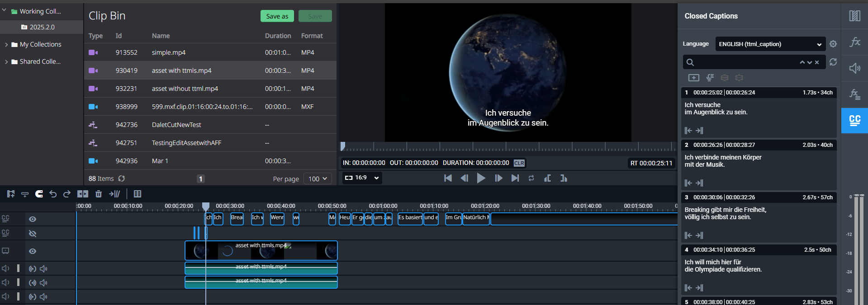The height and width of the screenshot is (305, 868).
Task: Click the insert-to-timeline arrow icon
Action: coord(114,194)
